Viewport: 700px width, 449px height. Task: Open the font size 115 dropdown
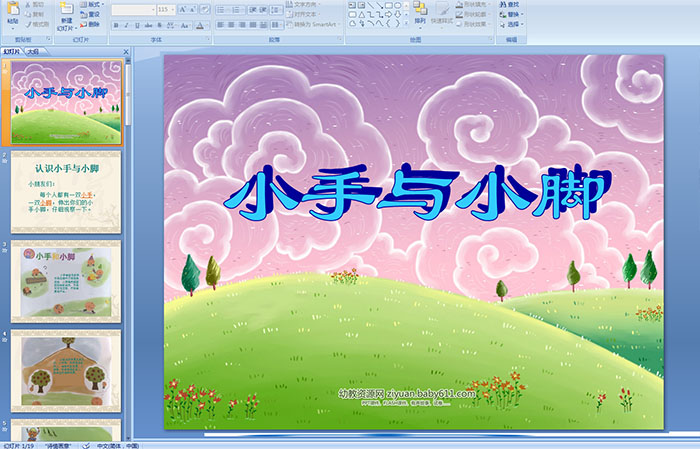(172, 9)
